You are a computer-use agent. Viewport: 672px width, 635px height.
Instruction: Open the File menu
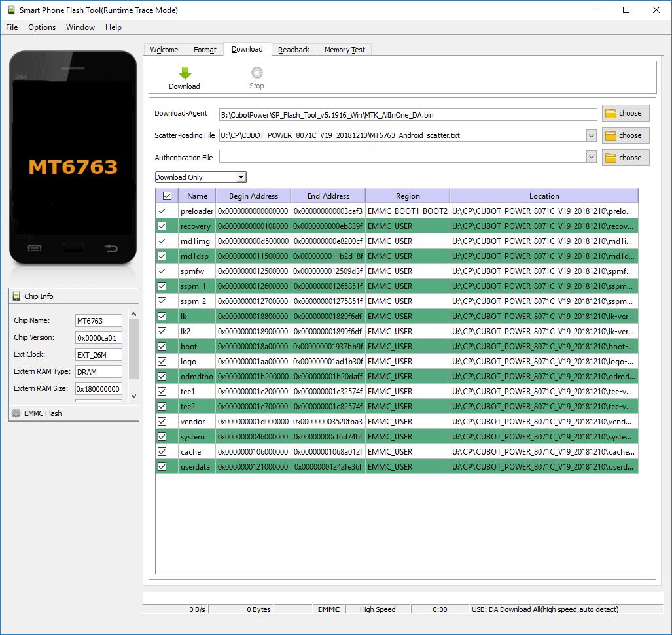[12, 27]
